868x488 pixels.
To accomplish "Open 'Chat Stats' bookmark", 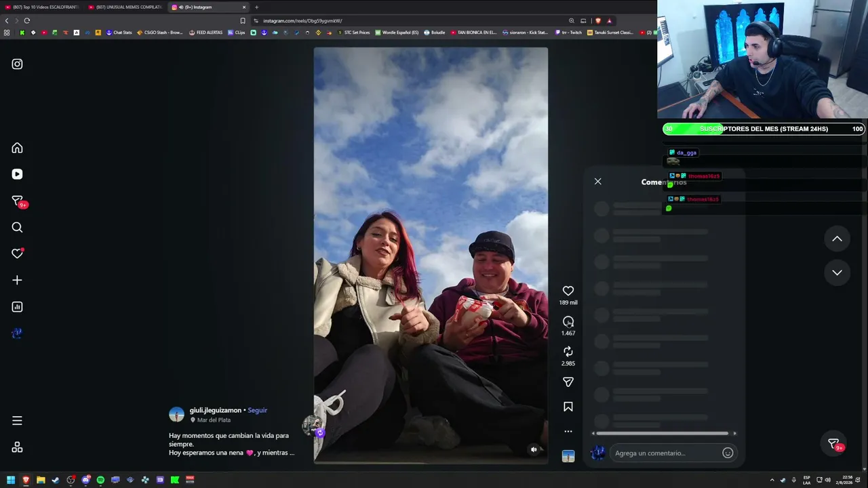I will tap(119, 33).
